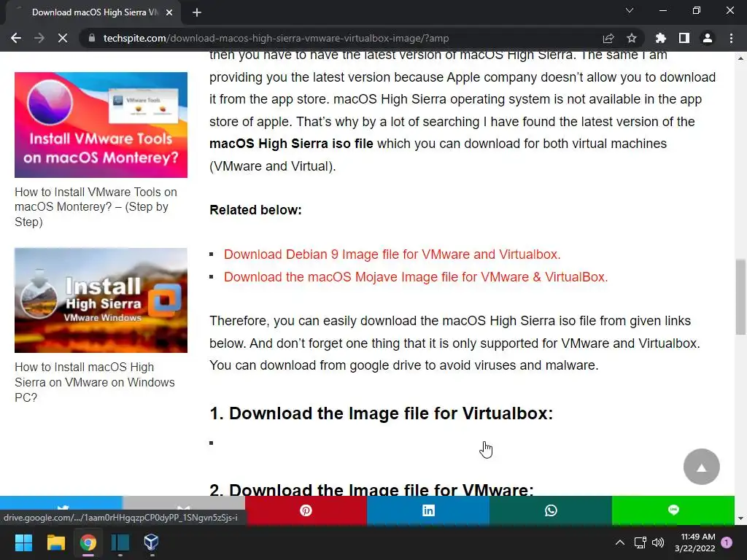The height and width of the screenshot is (560, 747).
Task: Open the side panel icon
Action: click(684, 38)
